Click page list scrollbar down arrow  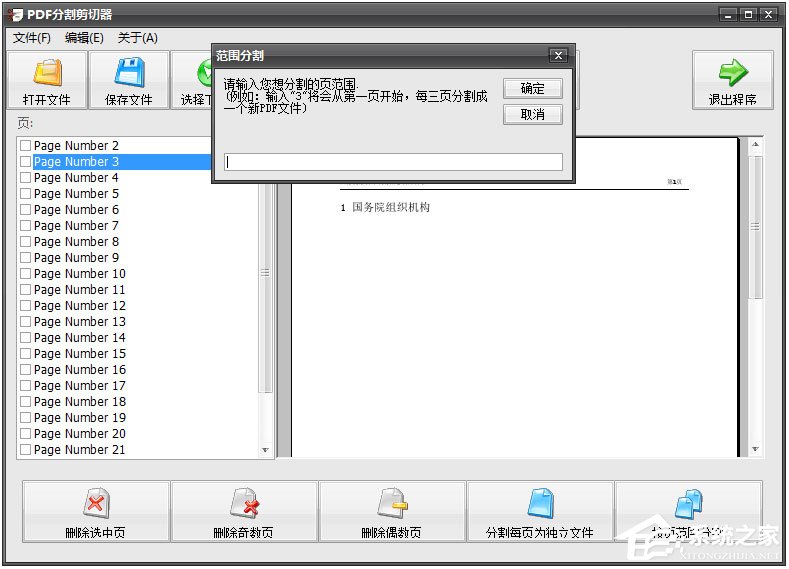pos(265,450)
